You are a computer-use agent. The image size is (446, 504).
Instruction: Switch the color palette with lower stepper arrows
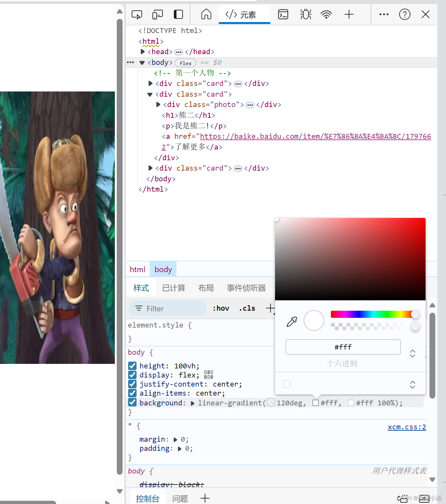[x=413, y=384]
